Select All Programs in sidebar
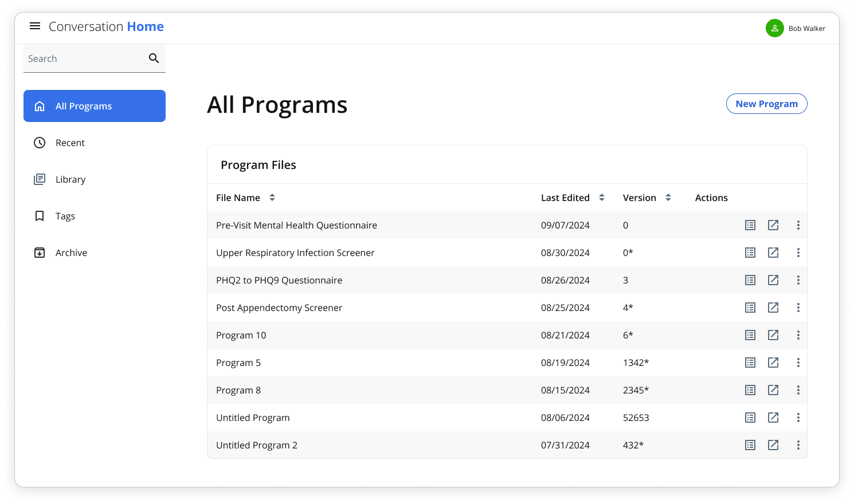The width and height of the screenshot is (854, 504). tap(95, 106)
